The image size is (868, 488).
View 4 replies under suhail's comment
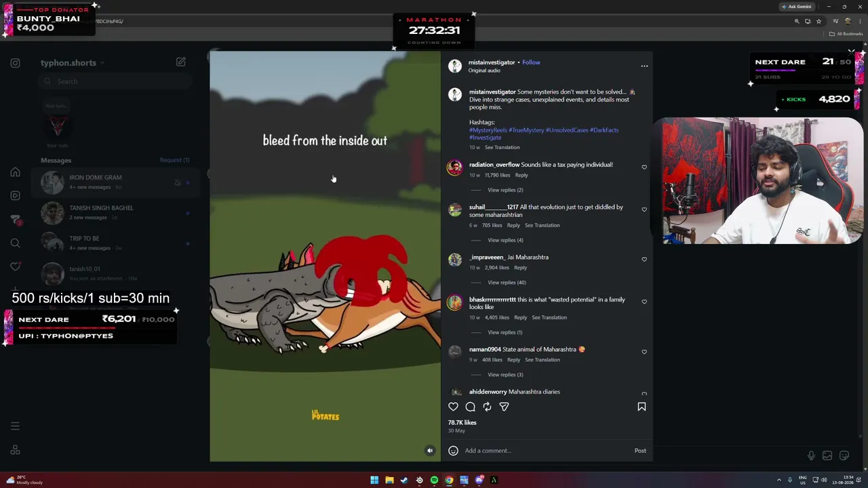(505, 240)
